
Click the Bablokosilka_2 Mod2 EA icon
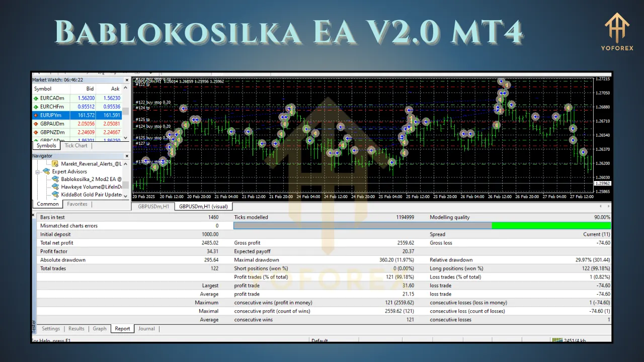click(x=56, y=179)
